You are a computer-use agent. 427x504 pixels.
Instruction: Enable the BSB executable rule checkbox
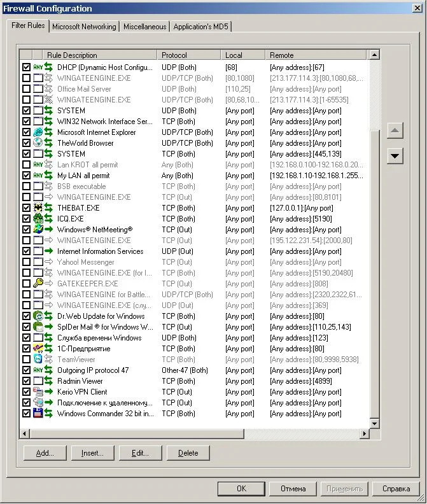tap(26, 186)
